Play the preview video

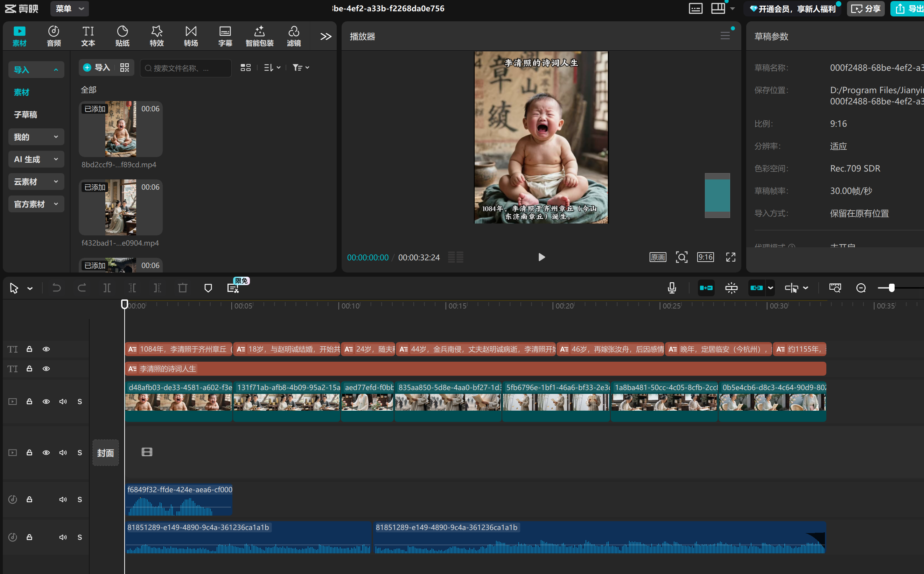click(x=541, y=257)
